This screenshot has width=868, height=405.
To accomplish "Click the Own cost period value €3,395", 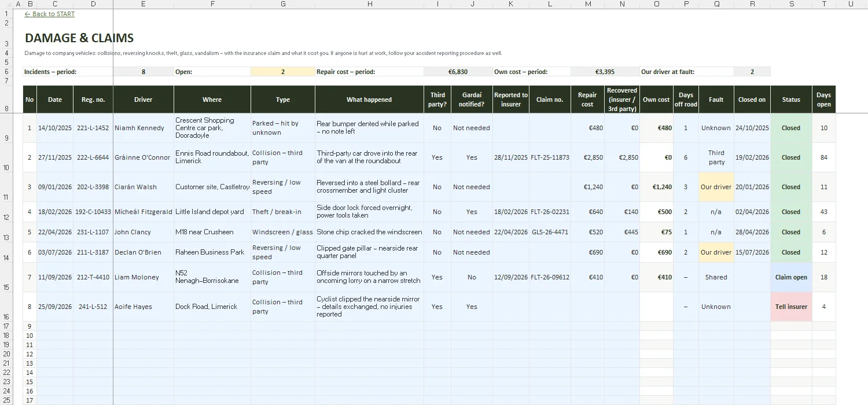I will click(x=605, y=72).
